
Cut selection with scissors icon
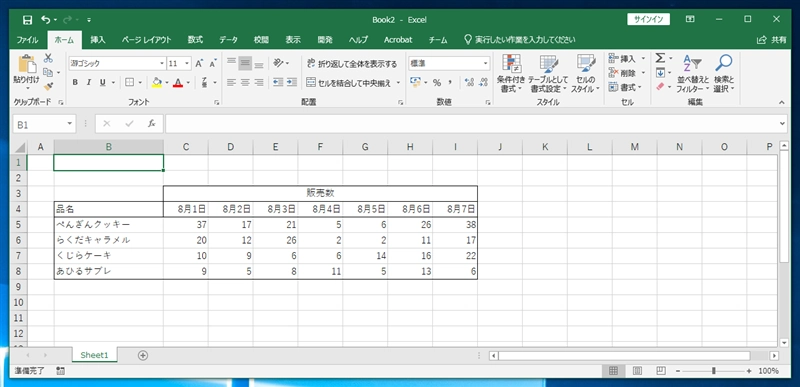click(48, 58)
